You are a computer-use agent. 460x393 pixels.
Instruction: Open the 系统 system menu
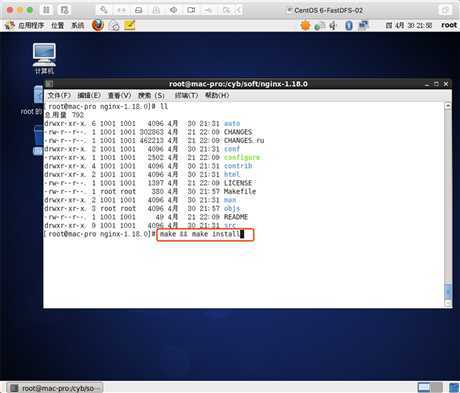click(78, 25)
